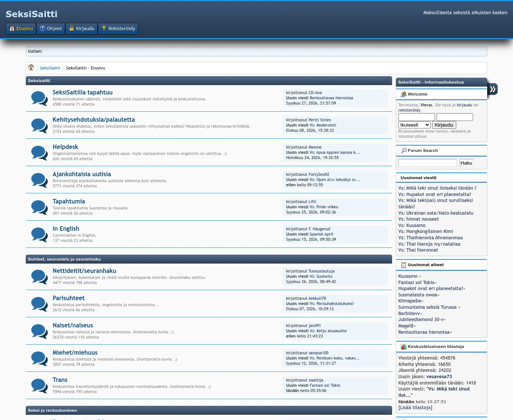The width and height of the screenshot is (513, 420).
Task: Click speech bubble icon beside Parisuhteet board
Action: (39, 304)
